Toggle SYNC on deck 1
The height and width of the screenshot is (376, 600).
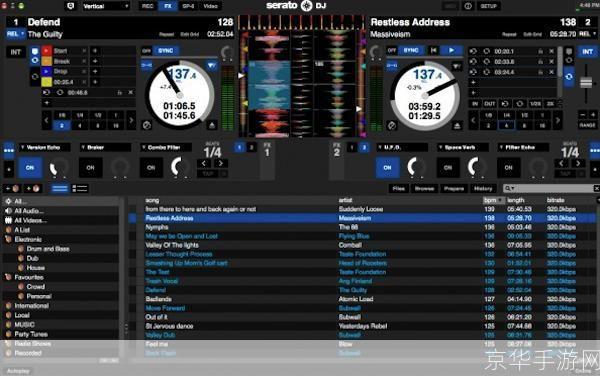(x=165, y=50)
